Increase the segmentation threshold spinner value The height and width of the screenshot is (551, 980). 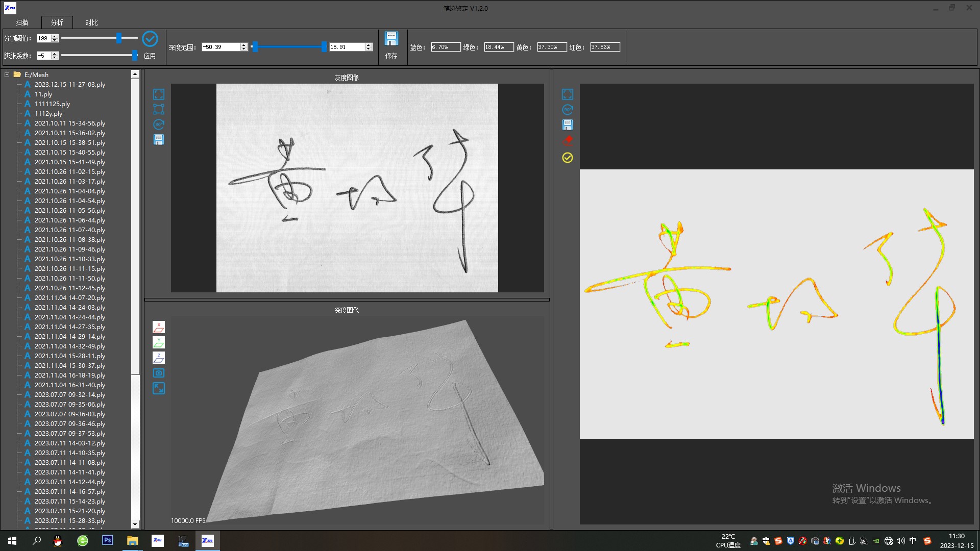tap(55, 36)
